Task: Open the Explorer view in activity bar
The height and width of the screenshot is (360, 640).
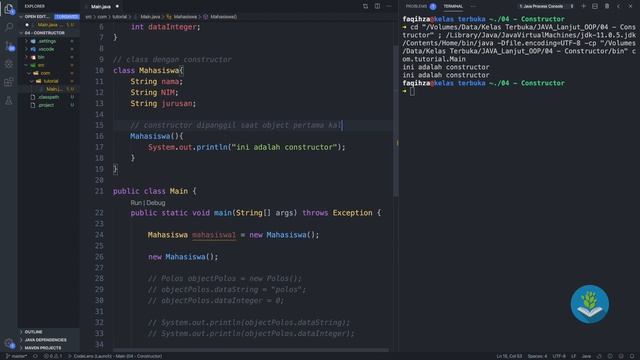Action: [9, 9]
